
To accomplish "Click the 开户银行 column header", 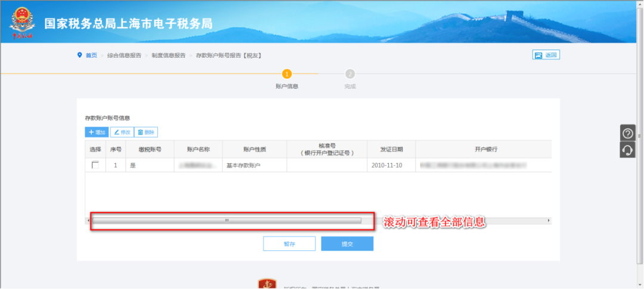I will [486, 149].
